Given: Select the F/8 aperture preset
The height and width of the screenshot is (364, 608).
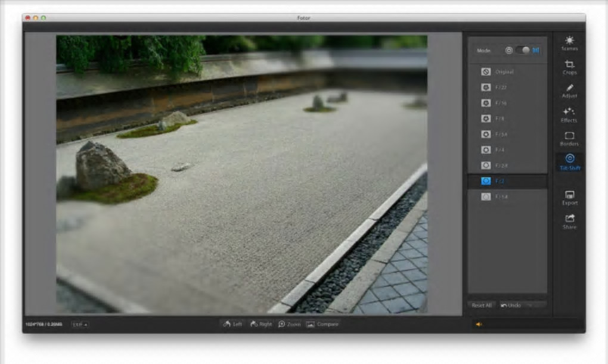Looking at the screenshot, I should 507,119.
